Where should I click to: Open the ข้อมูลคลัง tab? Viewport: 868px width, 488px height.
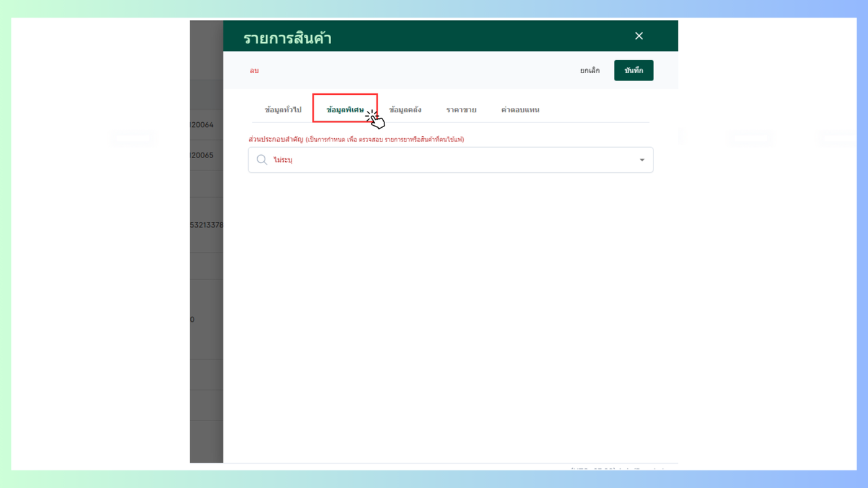[x=405, y=110]
